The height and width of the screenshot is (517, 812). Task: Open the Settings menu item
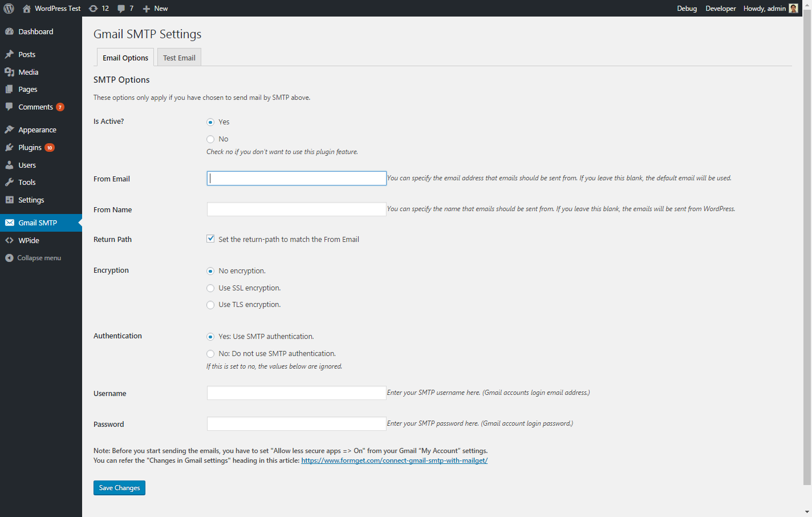click(x=31, y=200)
